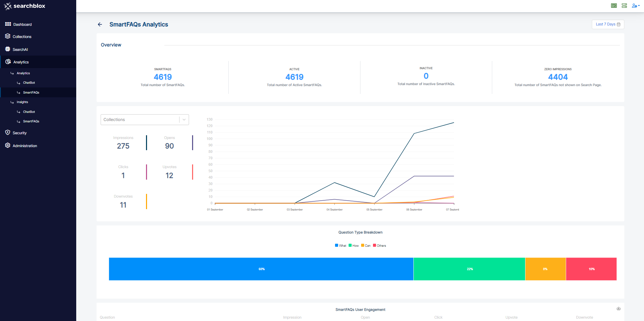Viewport: 644px width, 321px height.
Task: Click the Click column header
Action: click(x=438, y=318)
